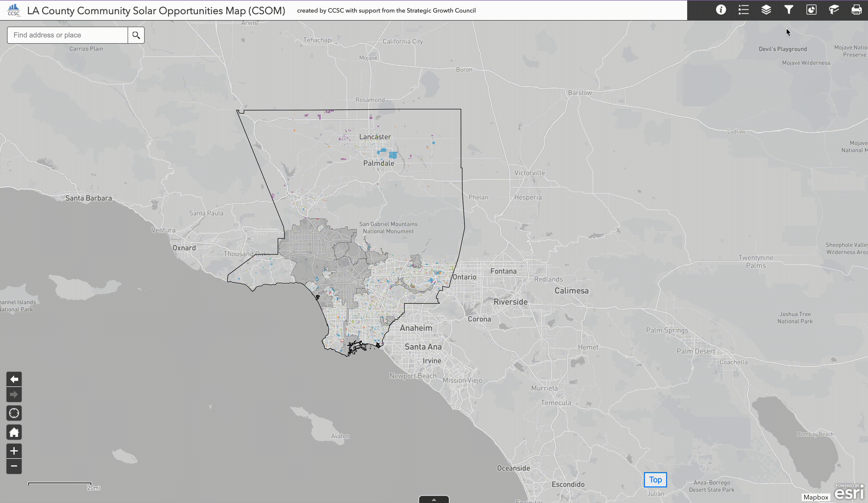Zoom out with the minus button

(14, 466)
